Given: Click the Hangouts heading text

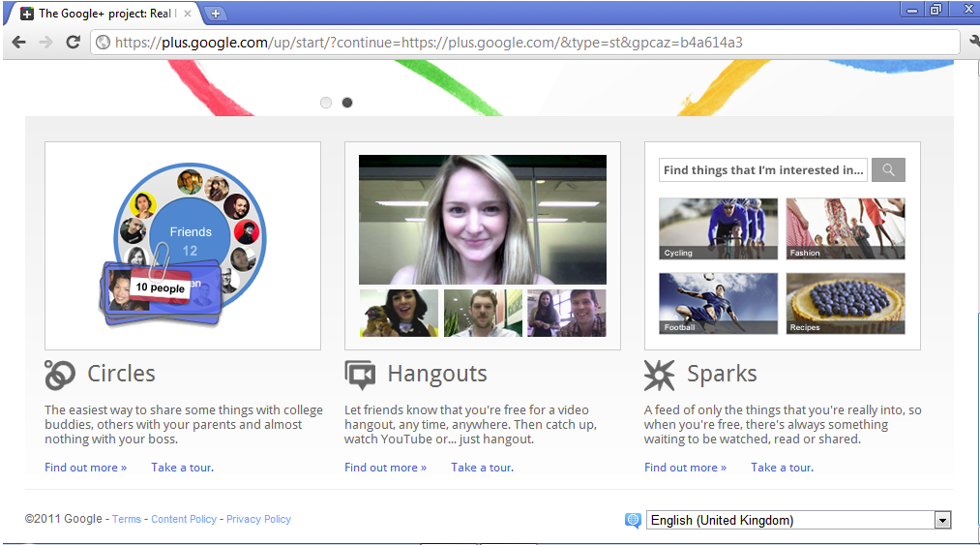Looking at the screenshot, I should pos(437,374).
